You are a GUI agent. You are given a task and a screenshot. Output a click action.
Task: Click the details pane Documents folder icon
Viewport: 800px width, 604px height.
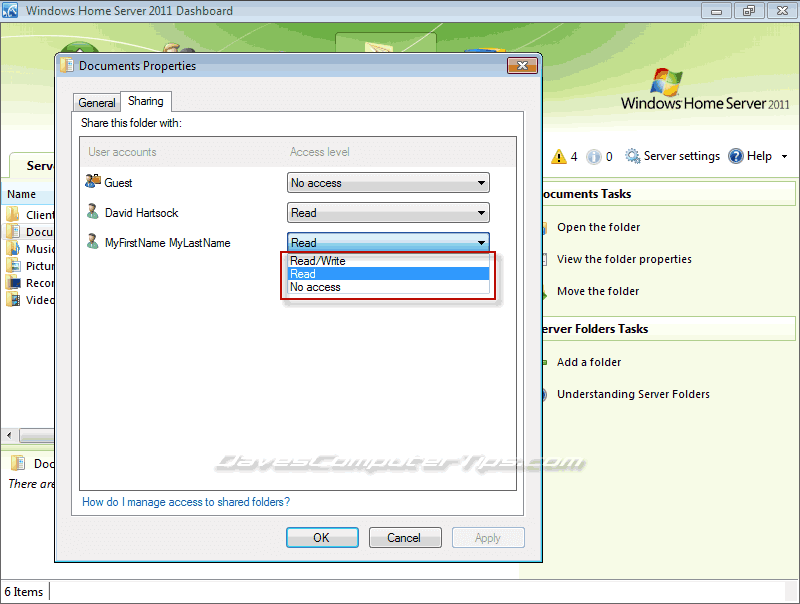coord(18,463)
